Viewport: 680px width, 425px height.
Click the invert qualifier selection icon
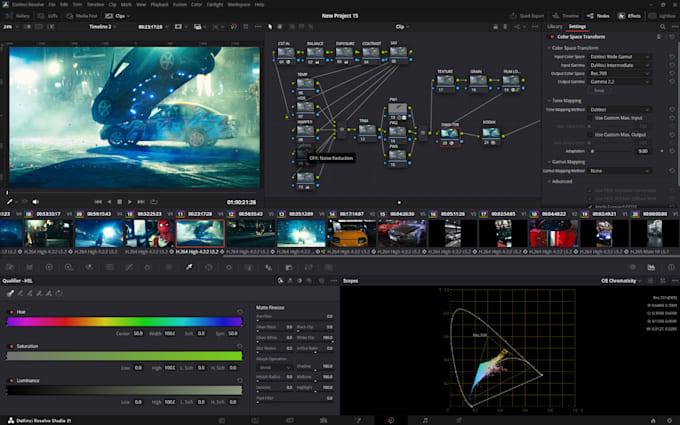coord(59,293)
